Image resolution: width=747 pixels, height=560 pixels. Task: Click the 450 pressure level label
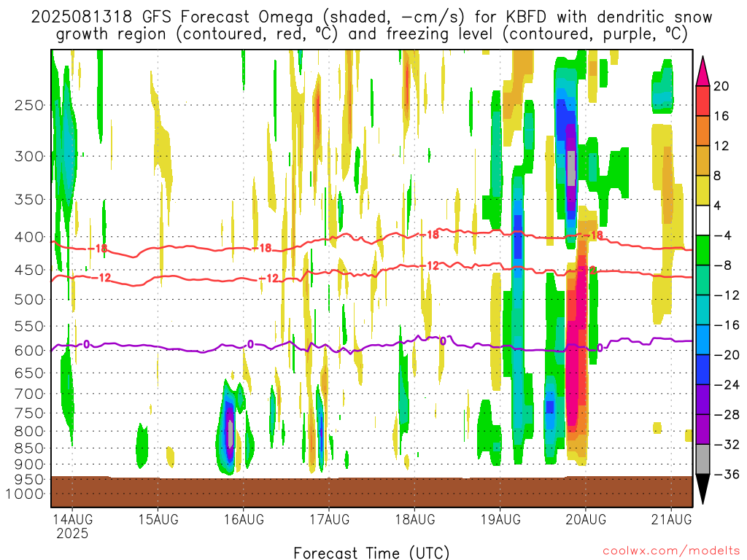click(29, 270)
